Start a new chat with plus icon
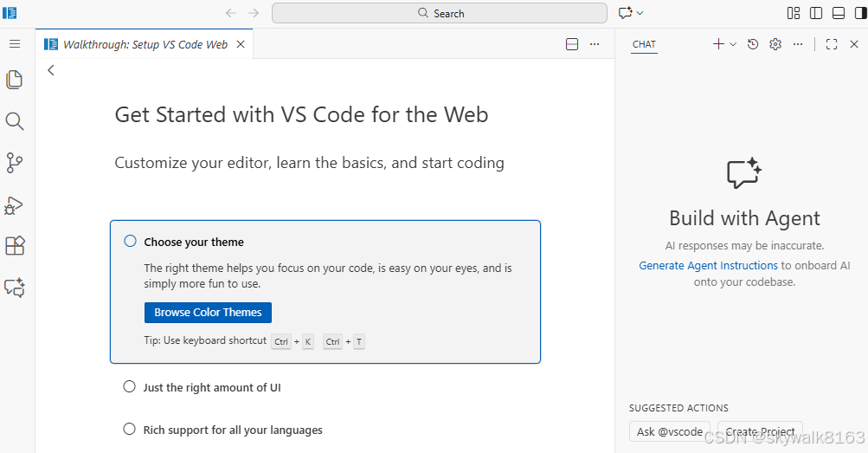Screen dimensions: 868x453 coord(718,44)
